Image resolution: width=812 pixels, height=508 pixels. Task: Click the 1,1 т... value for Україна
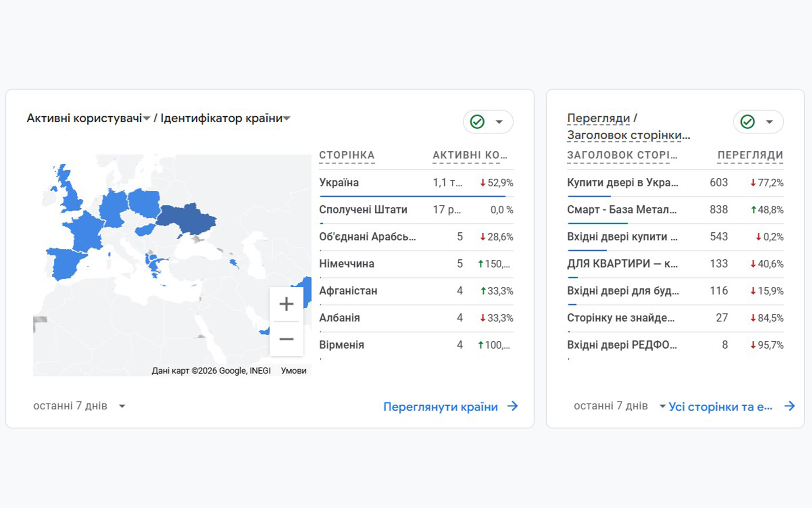(x=447, y=183)
